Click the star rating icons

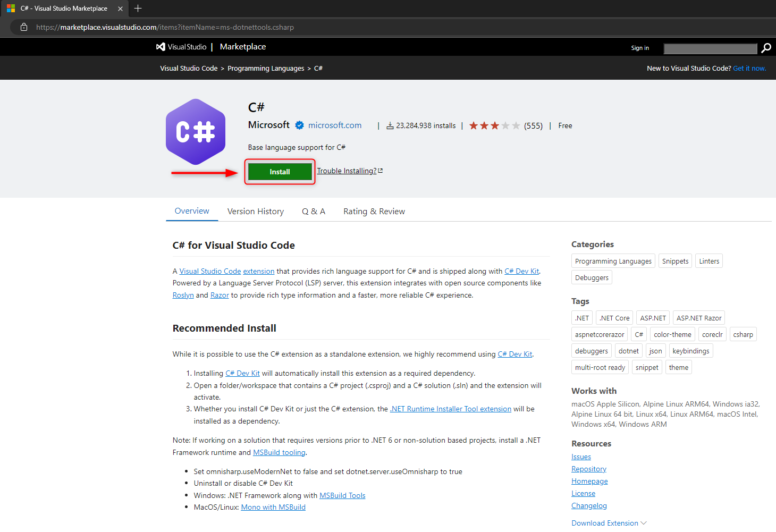pyautogui.click(x=494, y=126)
